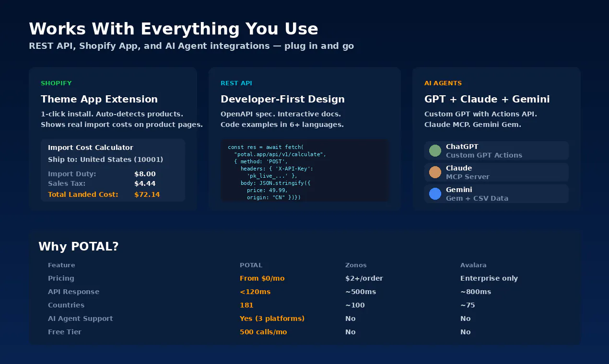
Task: Click the Import Cost Calculator title
Action: pos(91,148)
